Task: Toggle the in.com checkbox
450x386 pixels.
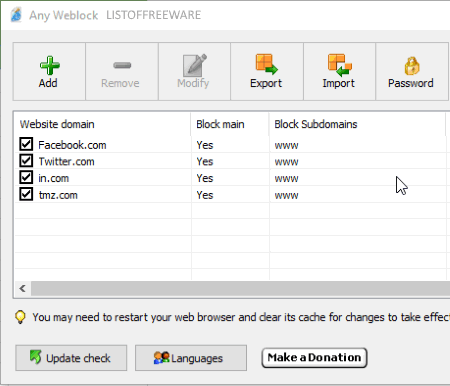Action: [26, 177]
